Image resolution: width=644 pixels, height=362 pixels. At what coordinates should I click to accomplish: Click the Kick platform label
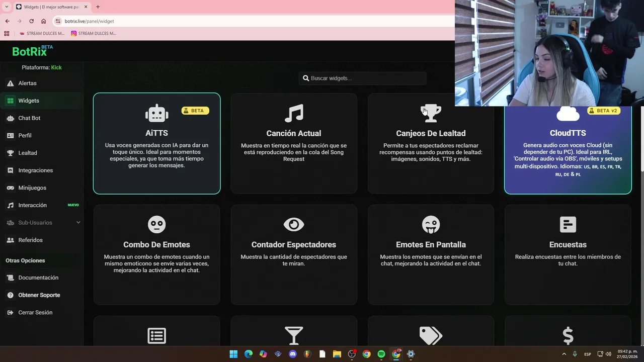(x=56, y=67)
